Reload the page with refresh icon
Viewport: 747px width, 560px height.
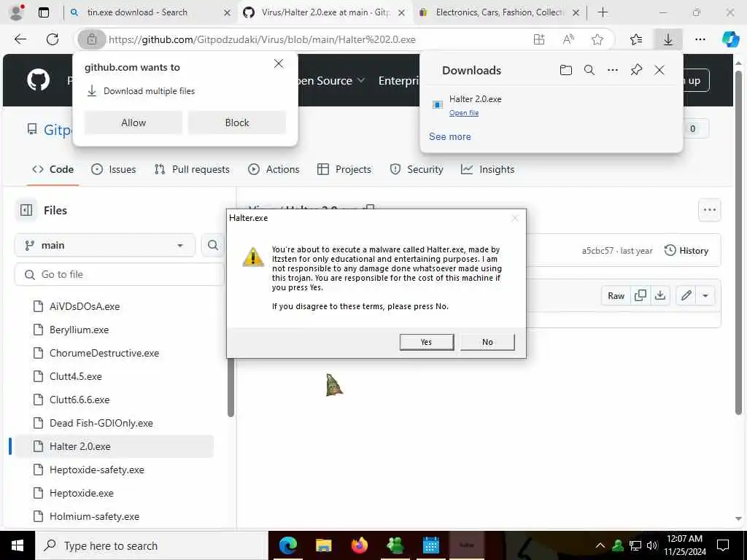pyautogui.click(x=53, y=39)
